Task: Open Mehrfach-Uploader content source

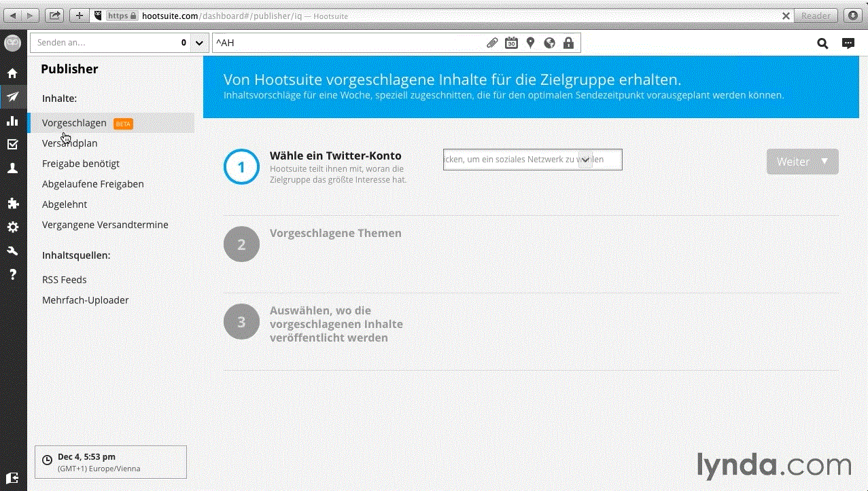Action: click(x=86, y=300)
